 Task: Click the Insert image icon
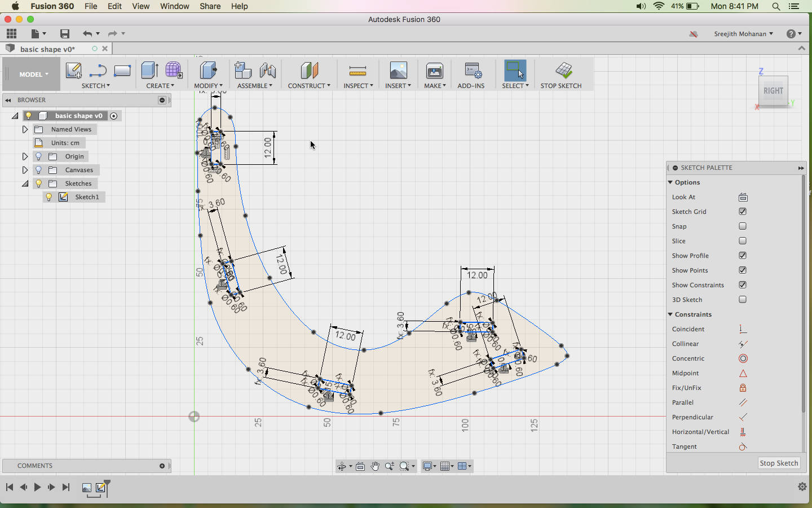(x=398, y=71)
